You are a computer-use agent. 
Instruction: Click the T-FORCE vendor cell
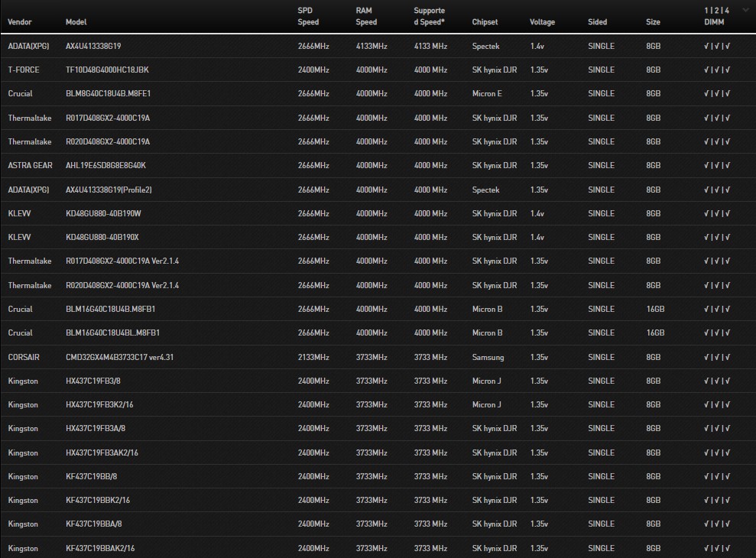coord(24,70)
